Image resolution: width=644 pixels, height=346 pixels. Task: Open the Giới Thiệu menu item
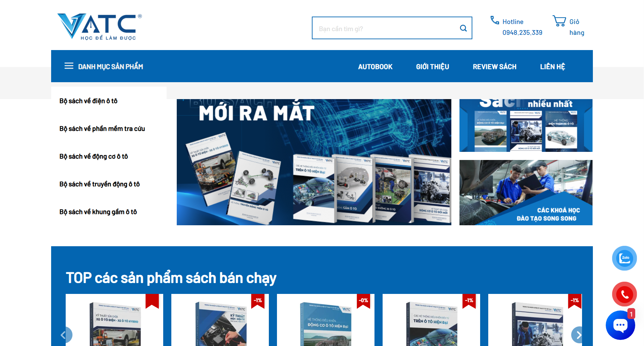pyautogui.click(x=432, y=67)
